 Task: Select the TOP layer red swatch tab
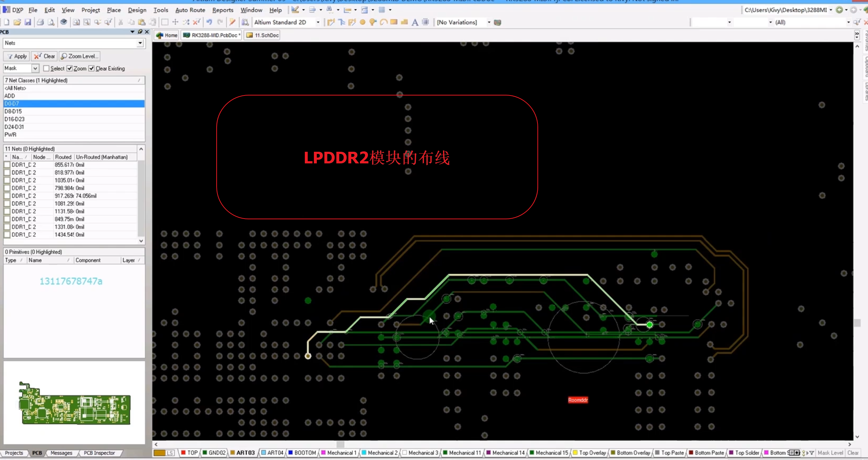pos(189,453)
